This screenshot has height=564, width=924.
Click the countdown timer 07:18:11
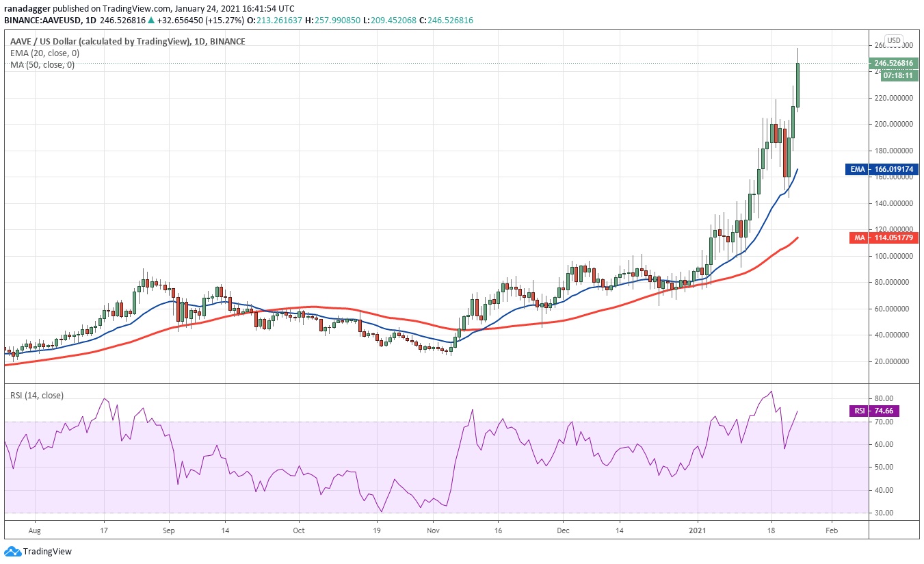[898, 75]
